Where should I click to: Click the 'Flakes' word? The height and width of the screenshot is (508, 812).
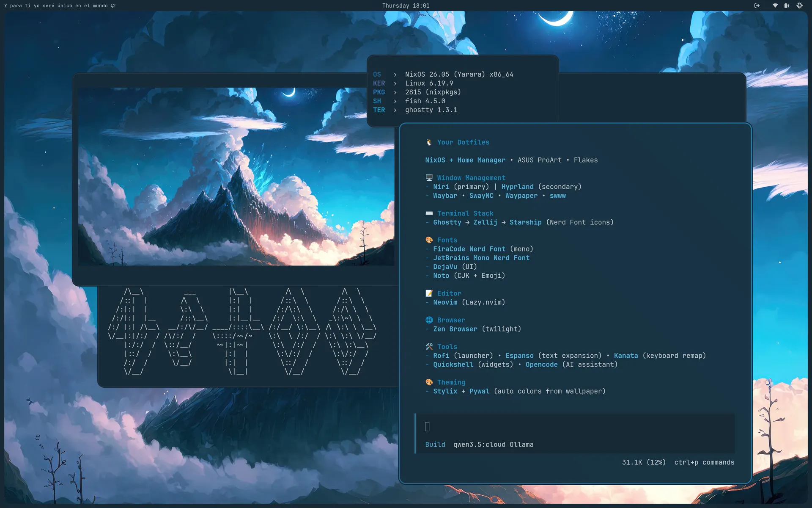[x=586, y=160]
